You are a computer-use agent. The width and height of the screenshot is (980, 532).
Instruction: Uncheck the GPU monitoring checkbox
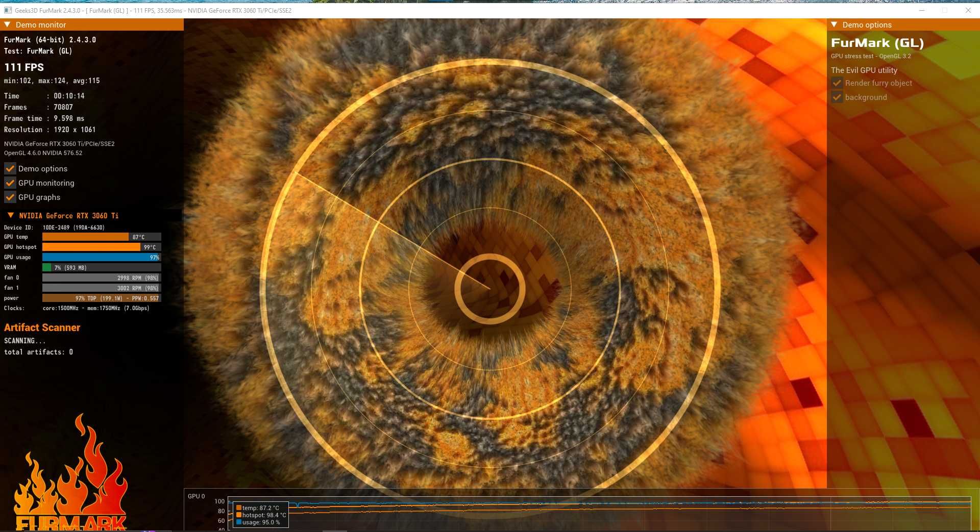click(10, 183)
